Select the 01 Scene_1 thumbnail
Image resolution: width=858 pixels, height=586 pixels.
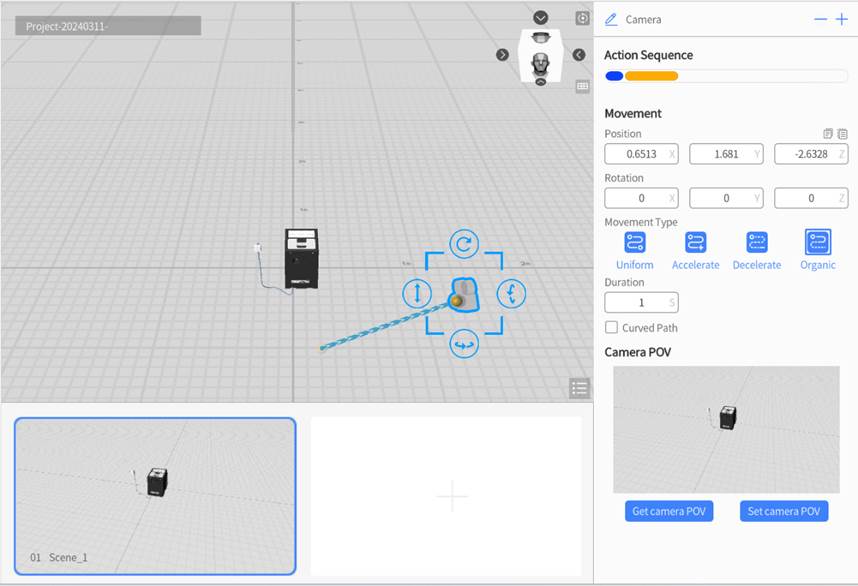155,496
